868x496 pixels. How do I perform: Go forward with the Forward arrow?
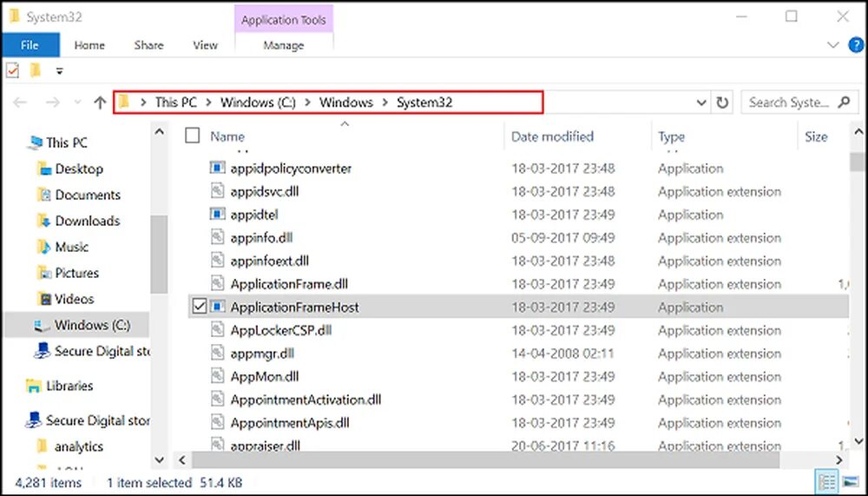[53, 103]
